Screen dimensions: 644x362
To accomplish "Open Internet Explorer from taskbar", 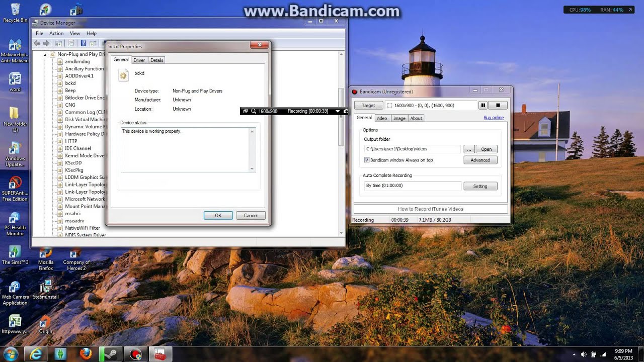I will tap(36, 354).
